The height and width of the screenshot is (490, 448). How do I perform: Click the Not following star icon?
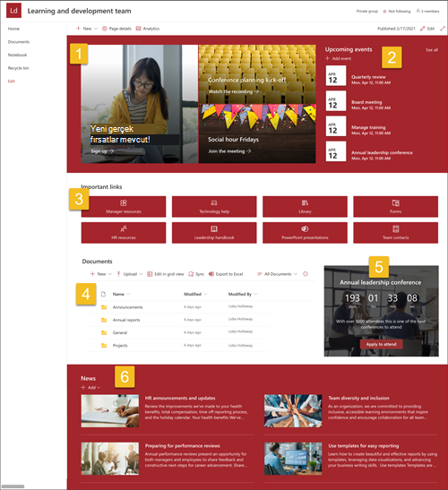tap(384, 12)
